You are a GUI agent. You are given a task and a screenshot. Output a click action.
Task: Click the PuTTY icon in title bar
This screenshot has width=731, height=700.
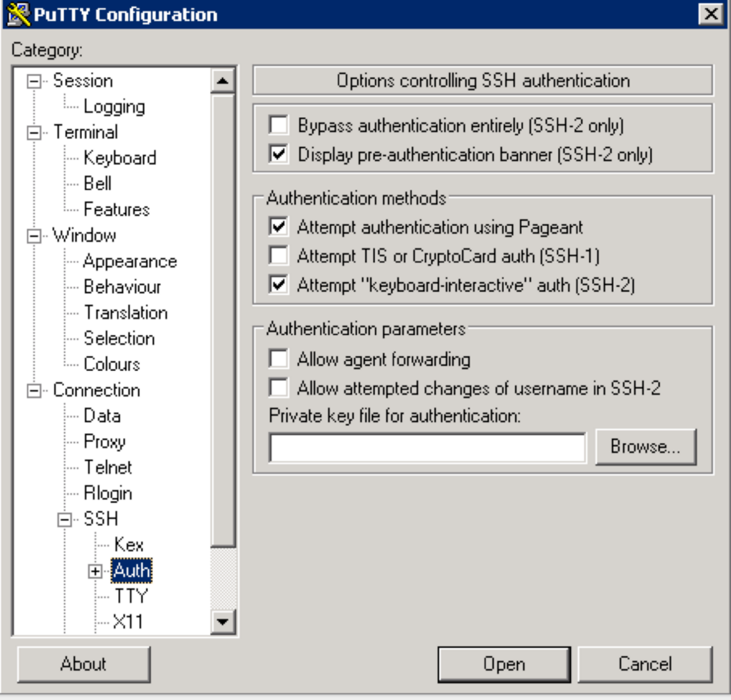coord(18,14)
